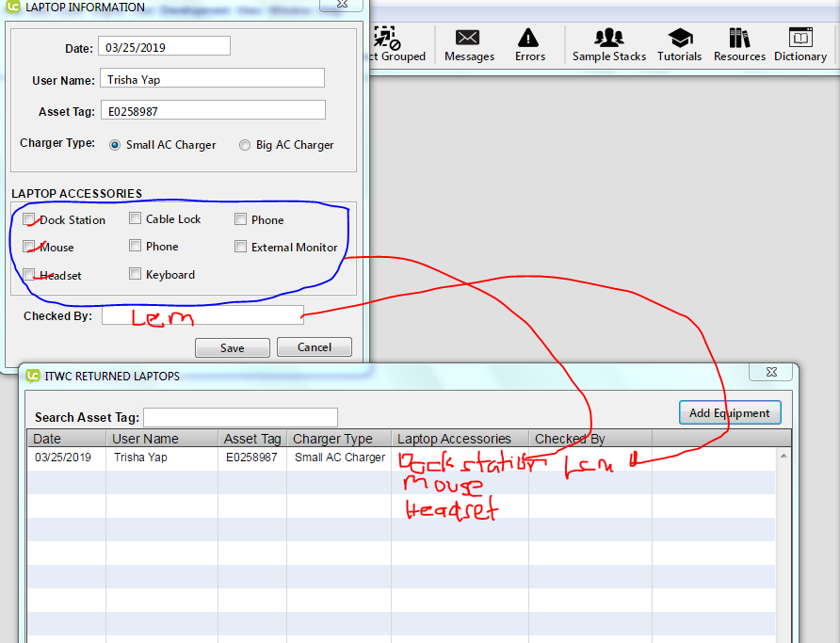The width and height of the screenshot is (840, 643).
Task: Select the Big AC Charger radio button
Action: coord(245,145)
